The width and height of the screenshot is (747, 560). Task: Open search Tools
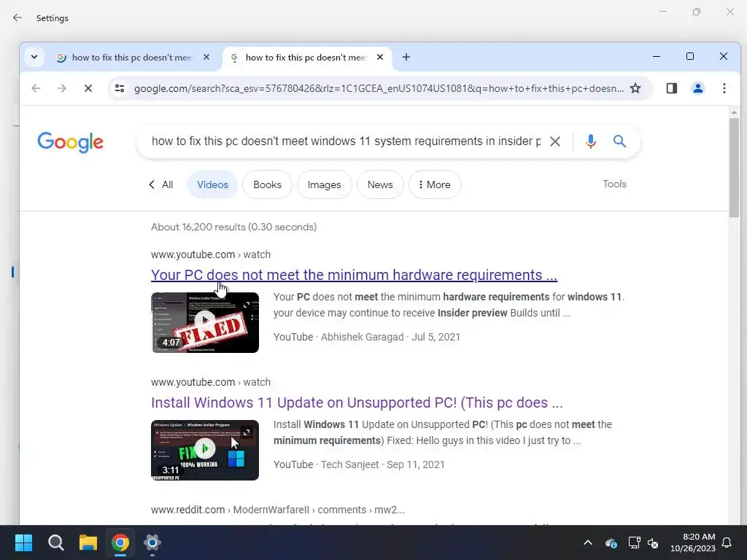[x=614, y=184]
